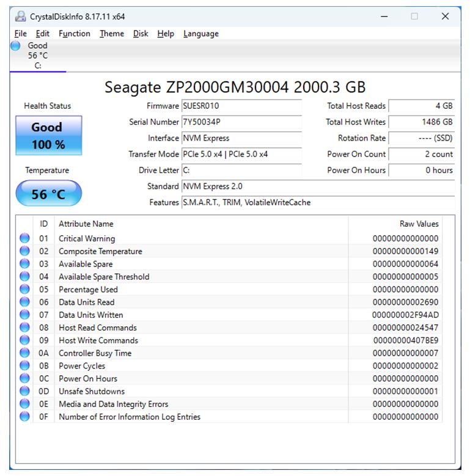Open the File menu

tap(21, 34)
